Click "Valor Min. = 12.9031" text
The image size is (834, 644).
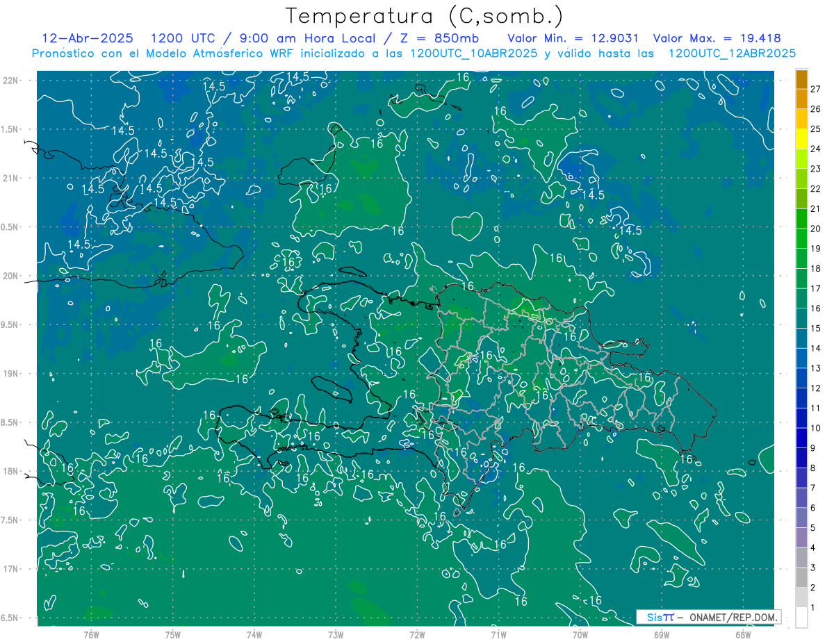coord(573,38)
